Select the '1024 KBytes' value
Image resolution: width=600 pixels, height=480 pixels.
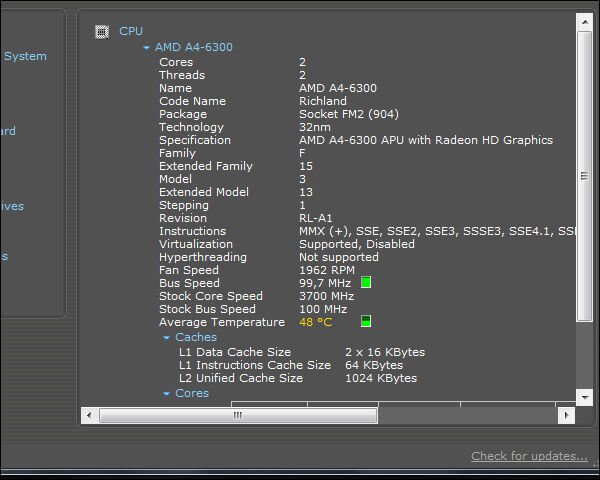click(381, 378)
